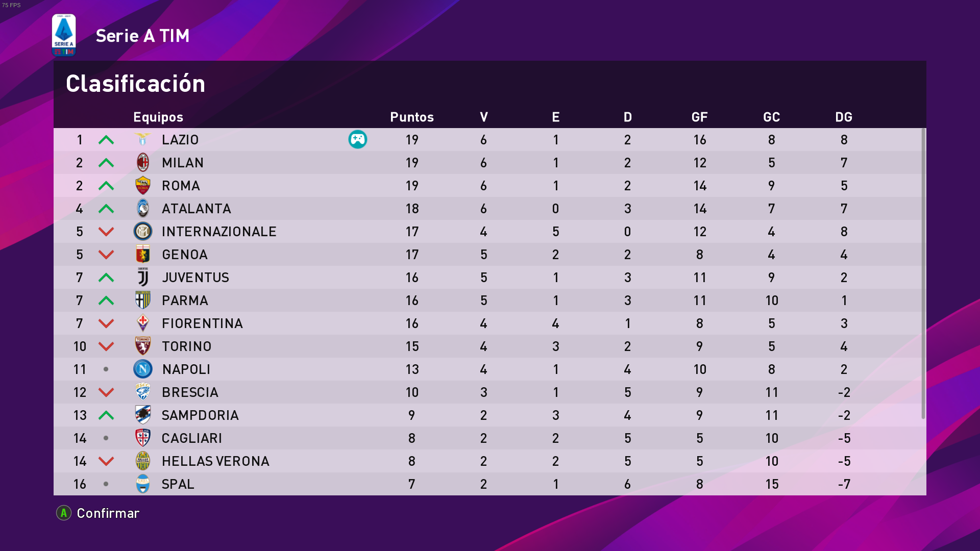Click the green A button icon
Screen dimensions: 980x551
point(64,513)
